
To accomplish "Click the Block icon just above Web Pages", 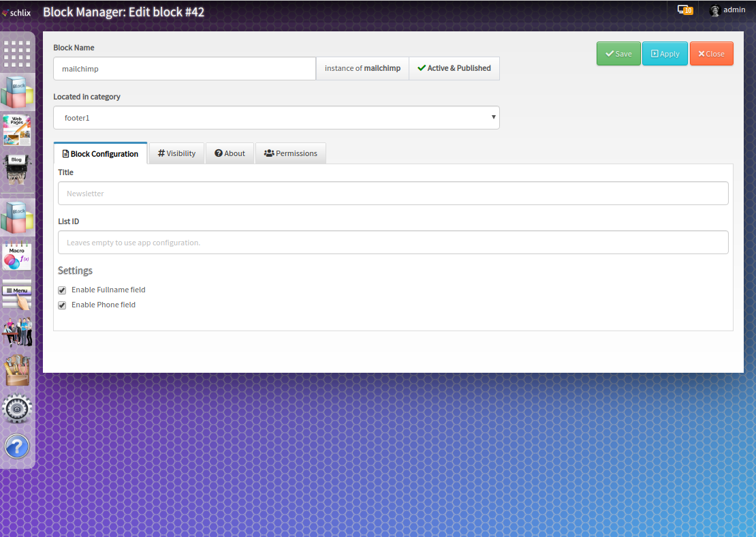I will pyautogui.click(x=17, y=92).
